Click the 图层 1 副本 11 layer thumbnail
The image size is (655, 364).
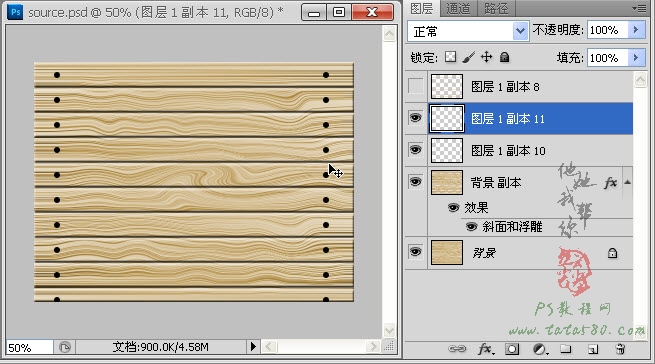(447, 119)
